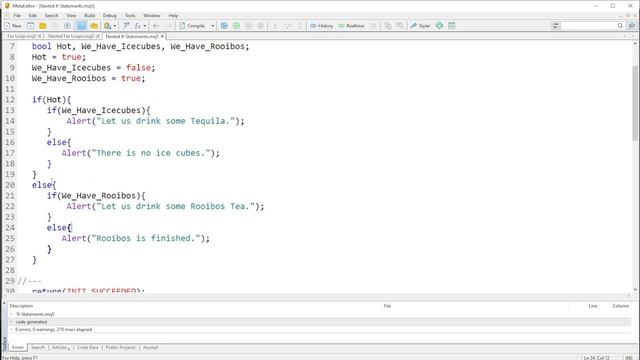Open the View menu

coord(71,16)
